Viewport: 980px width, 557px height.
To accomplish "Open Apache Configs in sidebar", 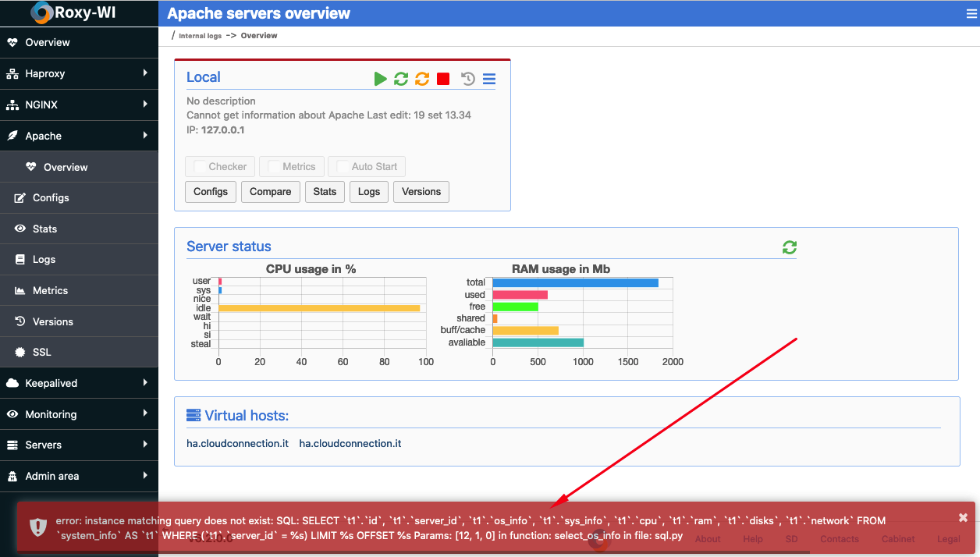I will (79, 197).
